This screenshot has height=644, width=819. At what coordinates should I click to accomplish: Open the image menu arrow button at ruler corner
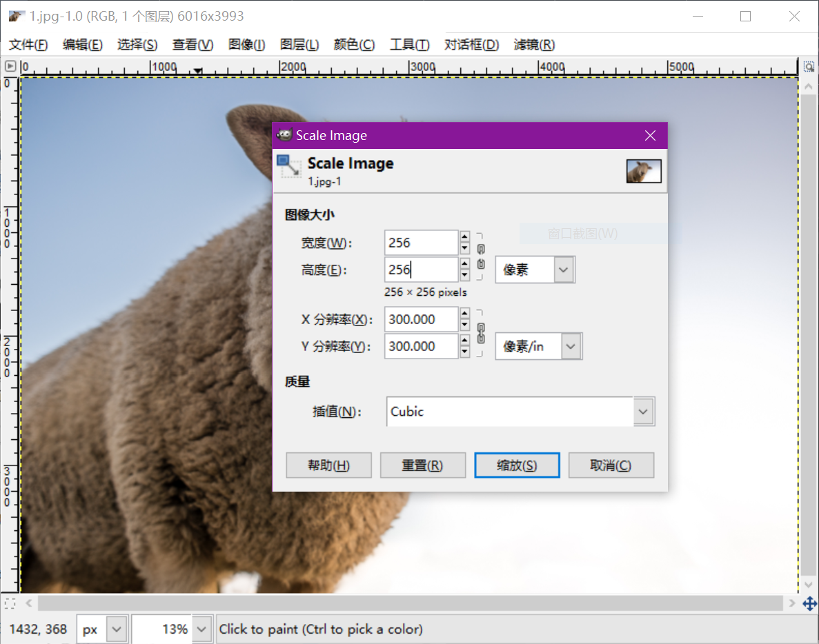10,66
